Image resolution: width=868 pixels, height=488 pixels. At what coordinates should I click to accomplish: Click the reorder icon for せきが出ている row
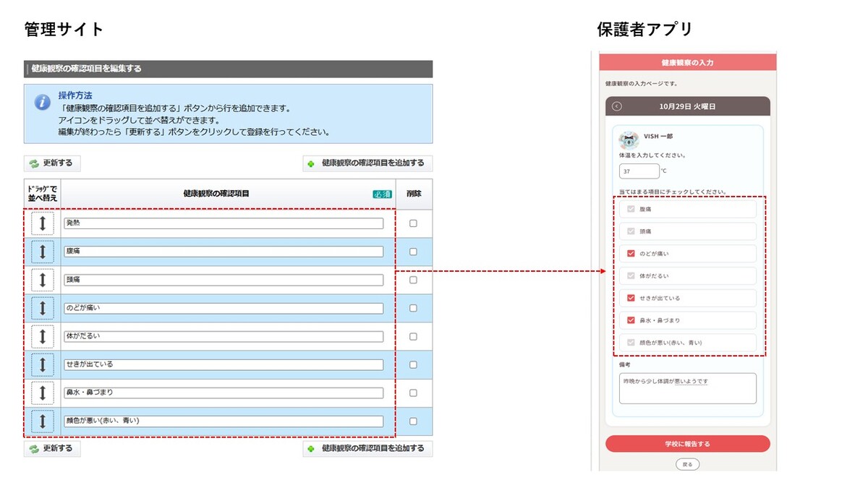pos(43,364)
